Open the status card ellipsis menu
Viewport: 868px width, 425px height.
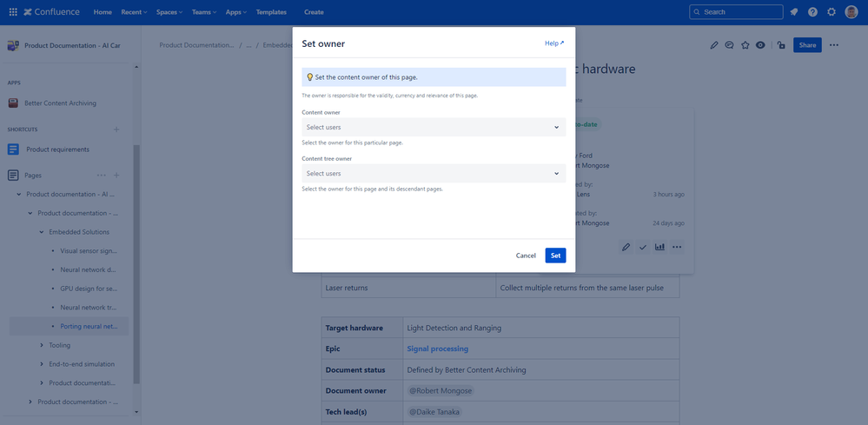pos(677,247)
